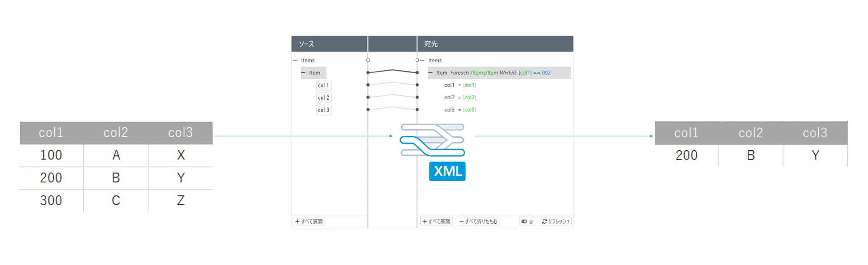Click input table cell A
Screen dimensions: 868x265
(116, 155)
